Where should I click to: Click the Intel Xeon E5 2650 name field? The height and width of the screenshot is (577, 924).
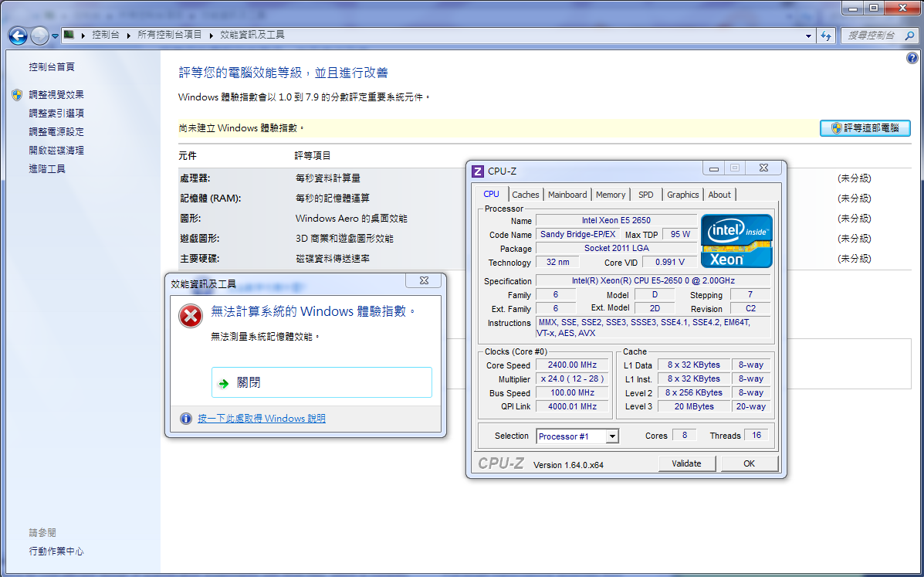pyautogui.click(x=617, y=220)
